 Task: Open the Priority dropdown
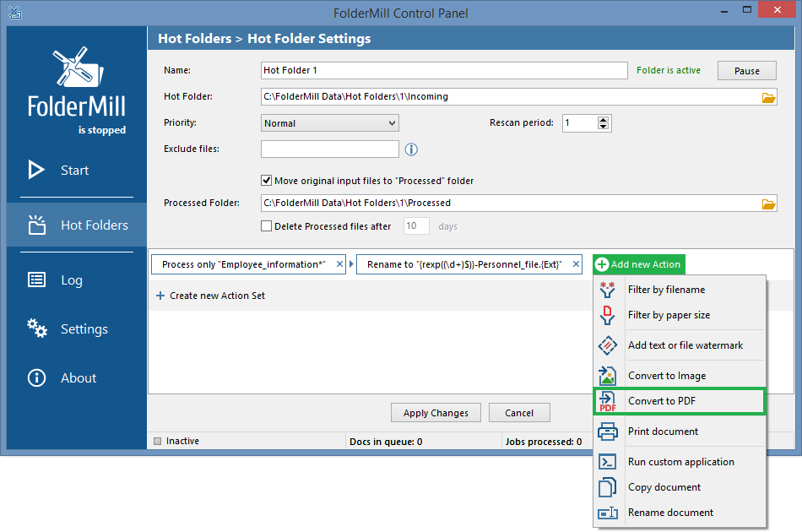330,123
